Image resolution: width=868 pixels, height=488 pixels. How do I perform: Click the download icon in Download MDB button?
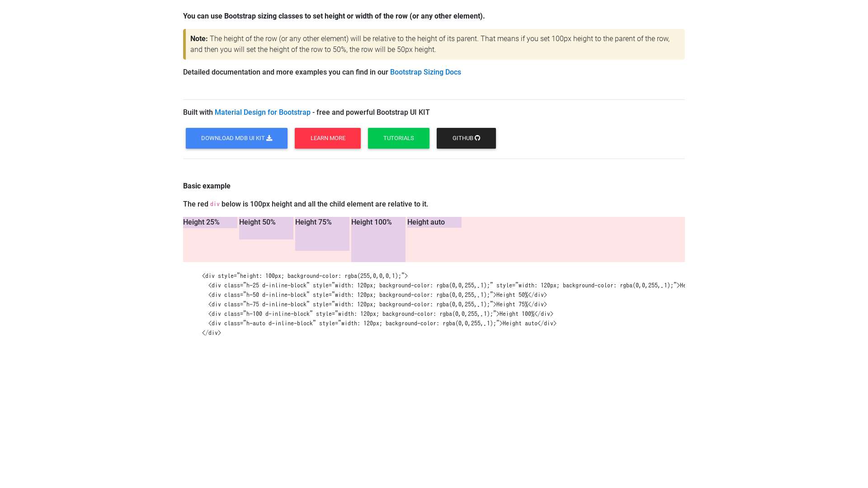pyautogui.click(x=269, y=138)
